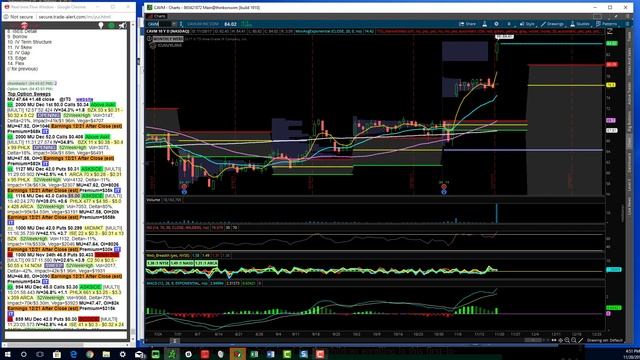Click the Volume study label
The width and height of the screenshot is (640, 360).
tap(153, 200)
